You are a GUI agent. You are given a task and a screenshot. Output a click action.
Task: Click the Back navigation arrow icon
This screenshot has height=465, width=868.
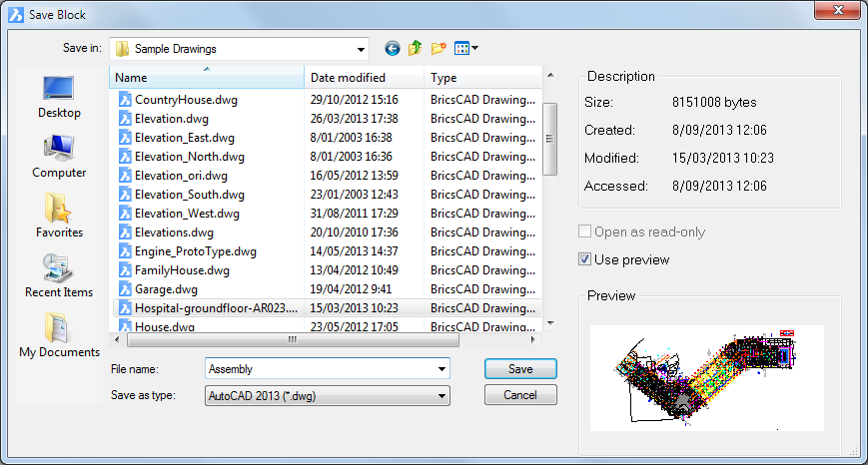tap(392, 48)
